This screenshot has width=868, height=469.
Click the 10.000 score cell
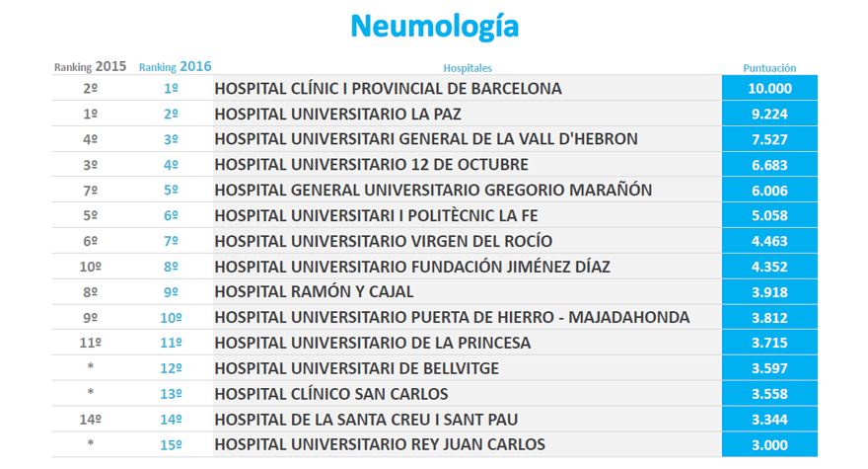(769, 88)
